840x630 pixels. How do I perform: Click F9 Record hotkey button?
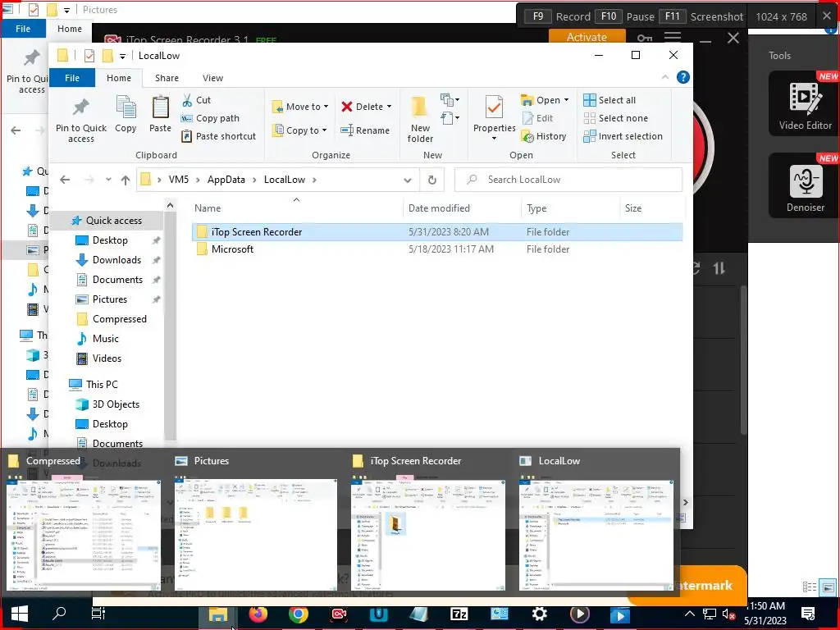point(538,16)
